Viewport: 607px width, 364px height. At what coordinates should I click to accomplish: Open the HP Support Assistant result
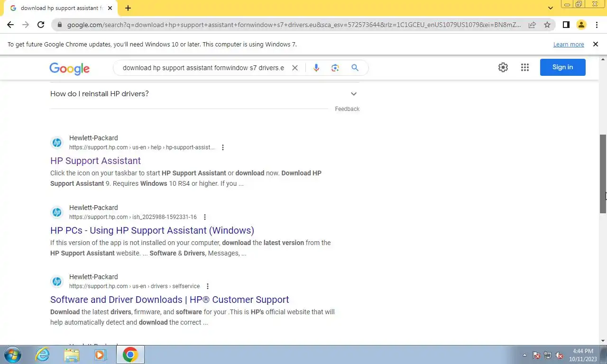95,161
